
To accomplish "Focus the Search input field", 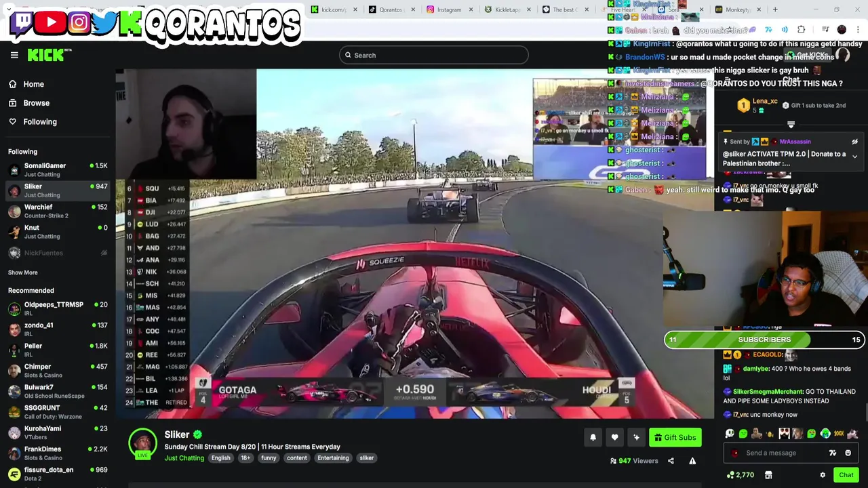I will (x=434, y=56).
